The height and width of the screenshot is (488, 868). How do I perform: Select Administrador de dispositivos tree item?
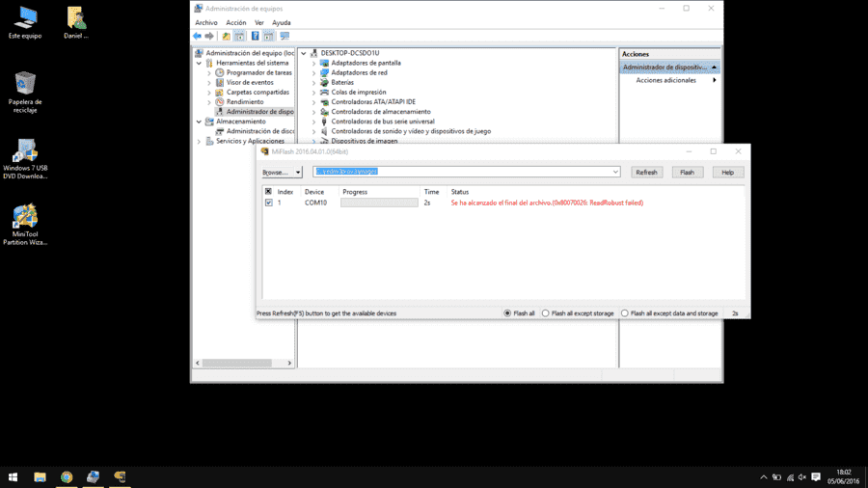tap(255, 112)
